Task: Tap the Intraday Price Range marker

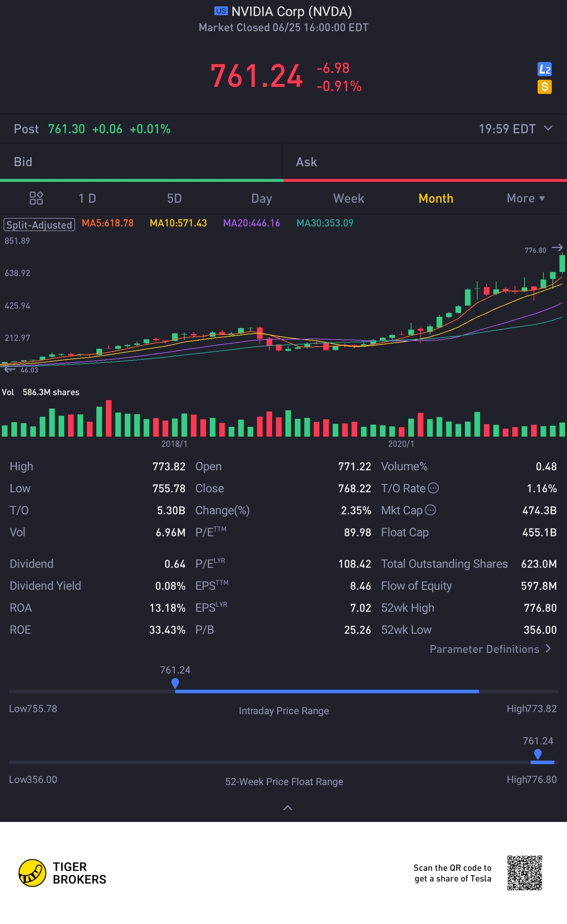Action: [175, 683]
